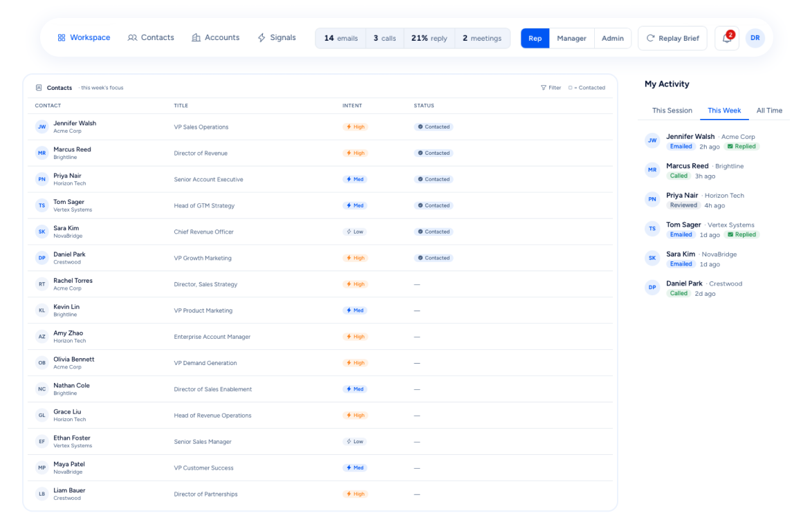Click Marcus Reed's MR avatar in table
Viewport: 812px width, 531px height.
pyautogui.click(x=42, y=153)
